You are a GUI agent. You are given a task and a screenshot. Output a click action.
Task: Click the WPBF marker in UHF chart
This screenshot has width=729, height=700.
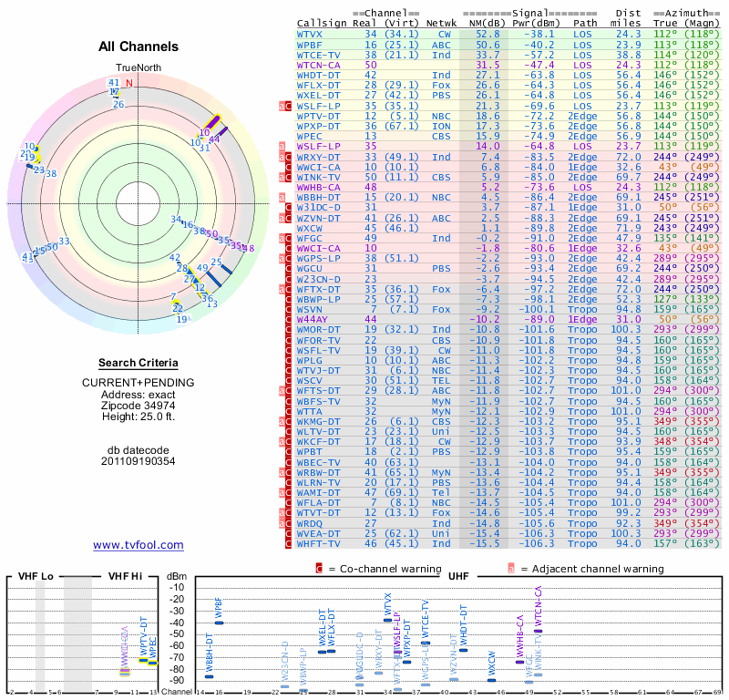(x=219, y=623)
